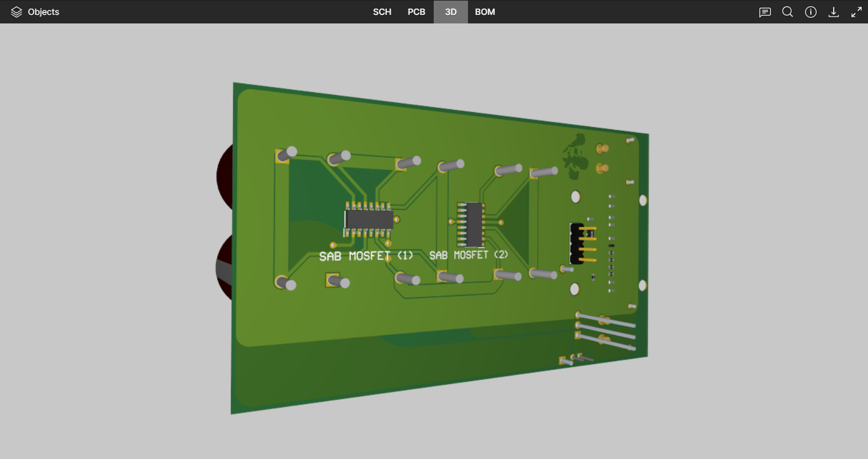Download the 3D model
This screenshot has height=459, width=868.
834,11
